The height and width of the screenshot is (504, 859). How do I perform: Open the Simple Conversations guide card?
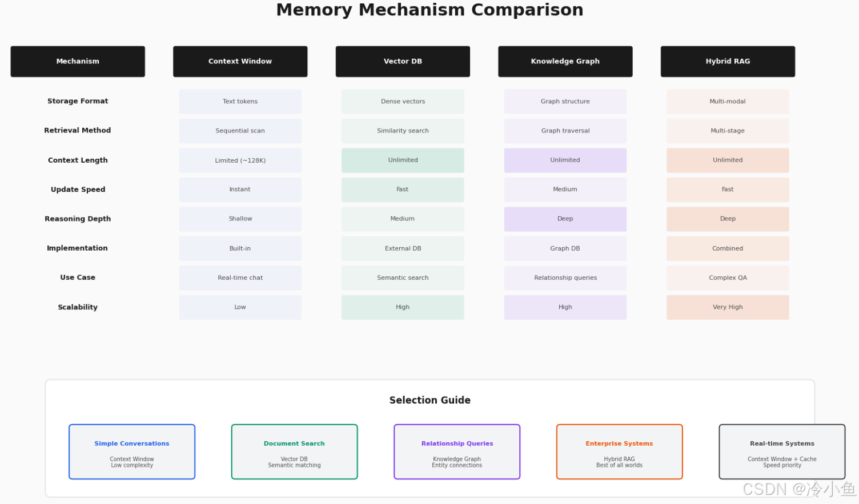132,451
